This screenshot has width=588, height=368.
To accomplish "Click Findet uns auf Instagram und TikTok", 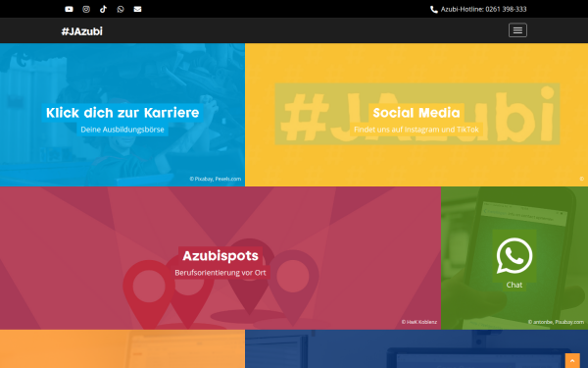I will [x=416, y=130].
